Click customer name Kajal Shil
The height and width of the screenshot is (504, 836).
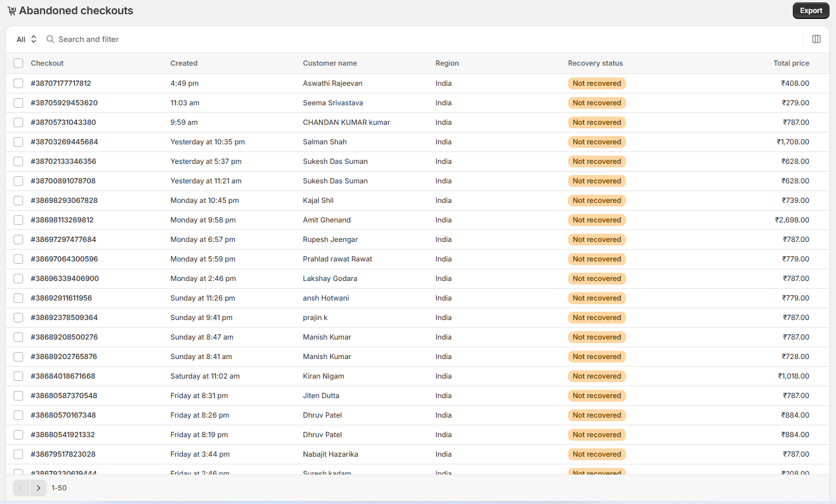(x=318, y=201)
